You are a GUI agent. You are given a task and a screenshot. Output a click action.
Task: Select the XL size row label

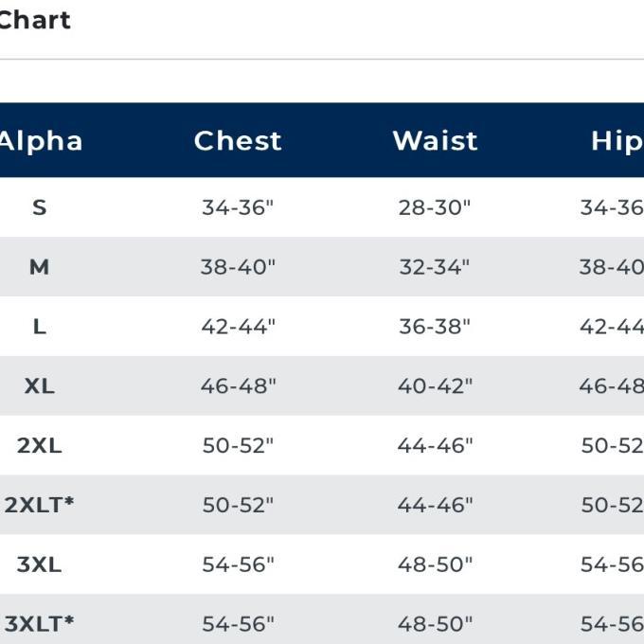(40, 386)
